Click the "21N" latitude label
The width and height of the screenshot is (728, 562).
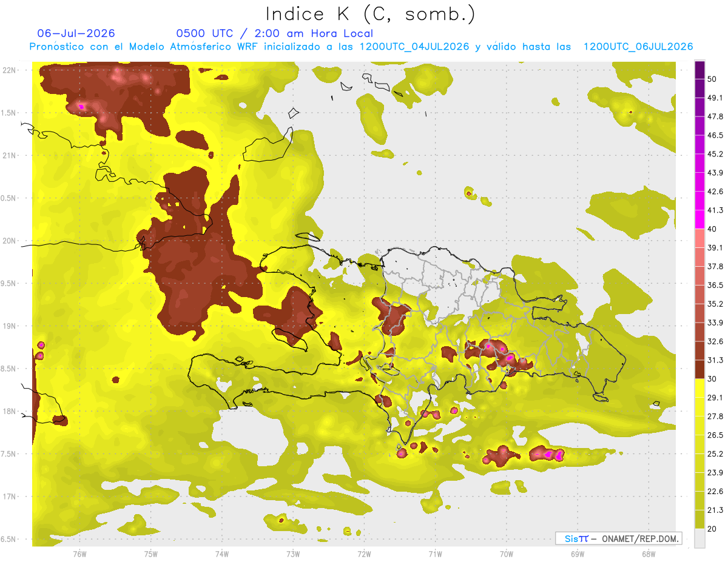tap(10, 155)
